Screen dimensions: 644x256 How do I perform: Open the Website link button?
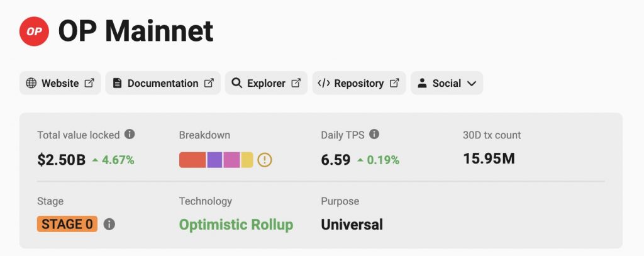60,83
